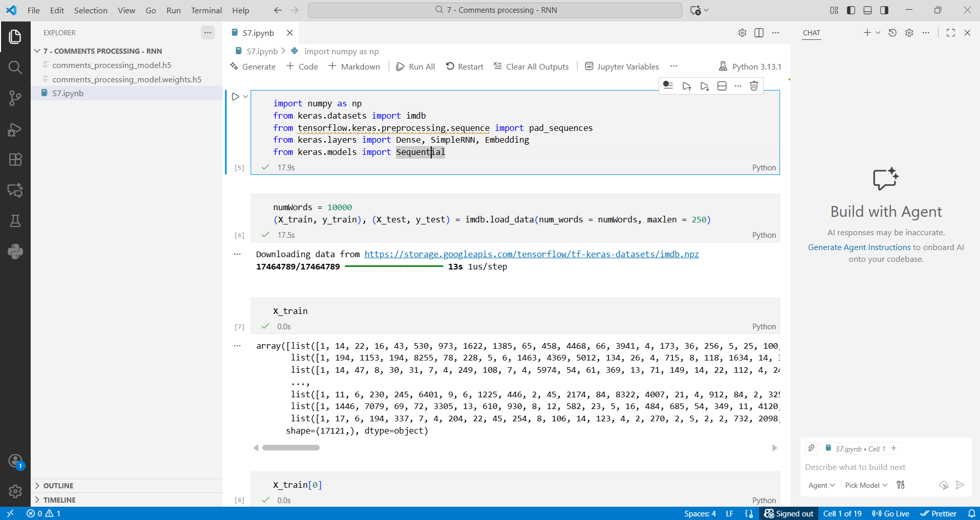Open the imdb.npz download link
Screen dimensions: 980x520
[531, 254]
